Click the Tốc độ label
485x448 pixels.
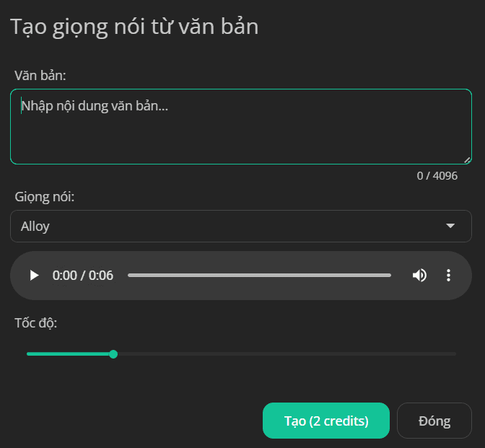[36, 323]
